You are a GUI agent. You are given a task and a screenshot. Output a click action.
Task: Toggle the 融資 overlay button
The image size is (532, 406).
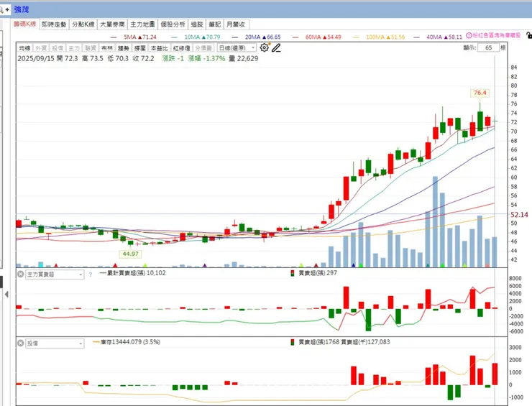coord(91,48)
